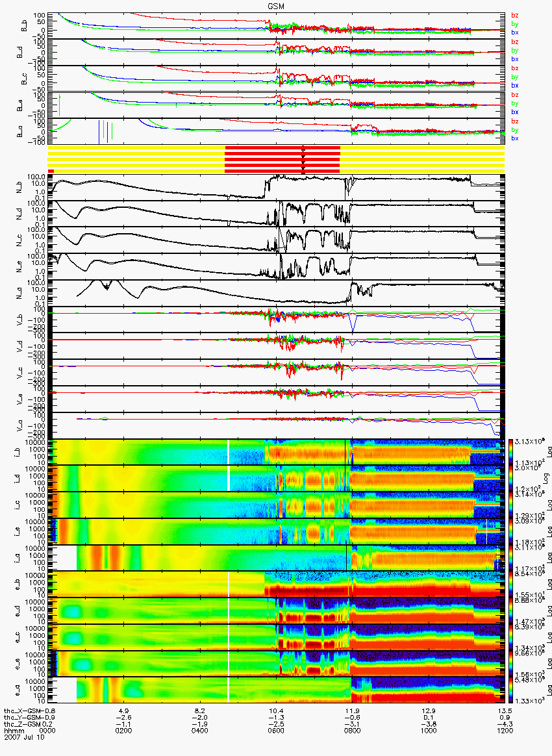Click the bz legend label of panel B_d
552x756 pixels.
tap(514, 42)
